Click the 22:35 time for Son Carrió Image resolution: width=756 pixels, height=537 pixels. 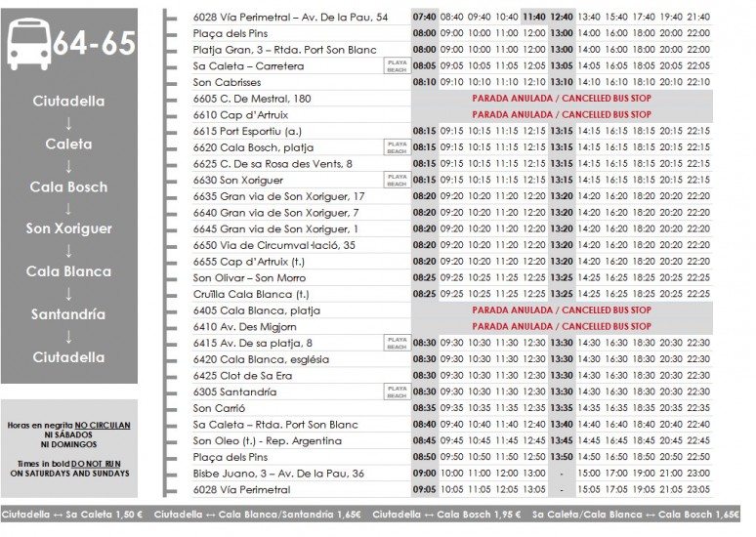tap(698, 408)
